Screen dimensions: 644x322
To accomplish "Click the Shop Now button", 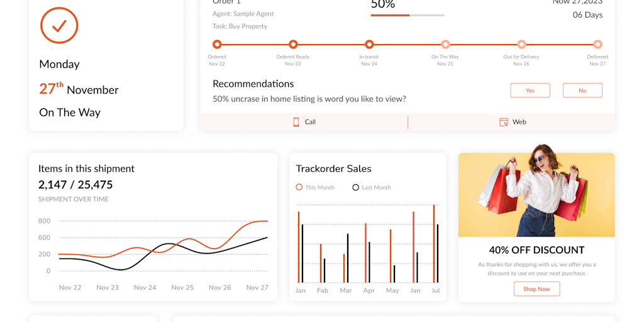I will [x=536, y=289].
